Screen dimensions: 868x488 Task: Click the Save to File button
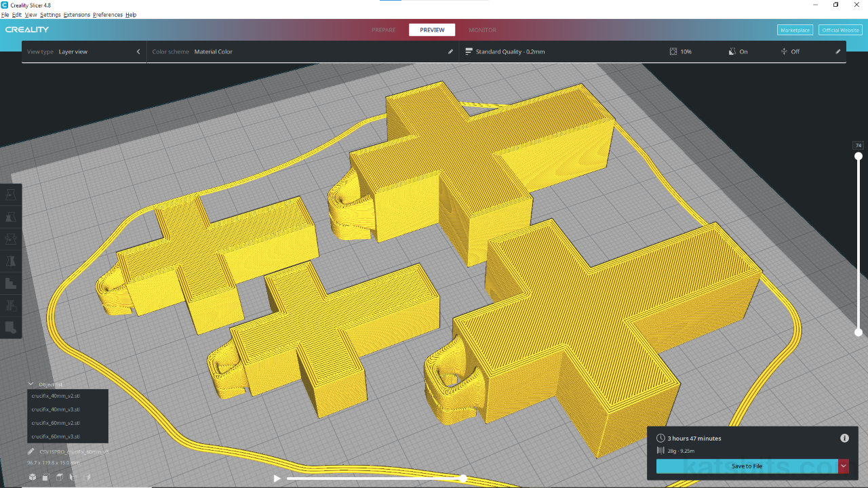(747, 466)
